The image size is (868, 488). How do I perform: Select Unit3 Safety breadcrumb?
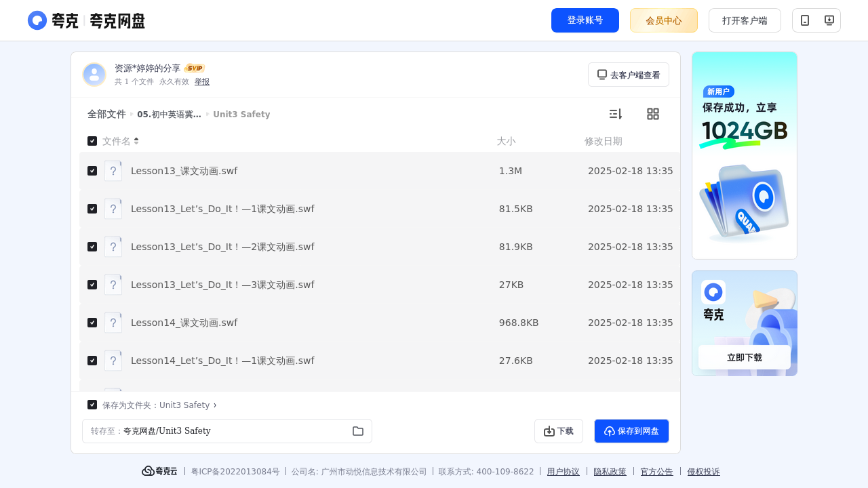pos(241,115)
